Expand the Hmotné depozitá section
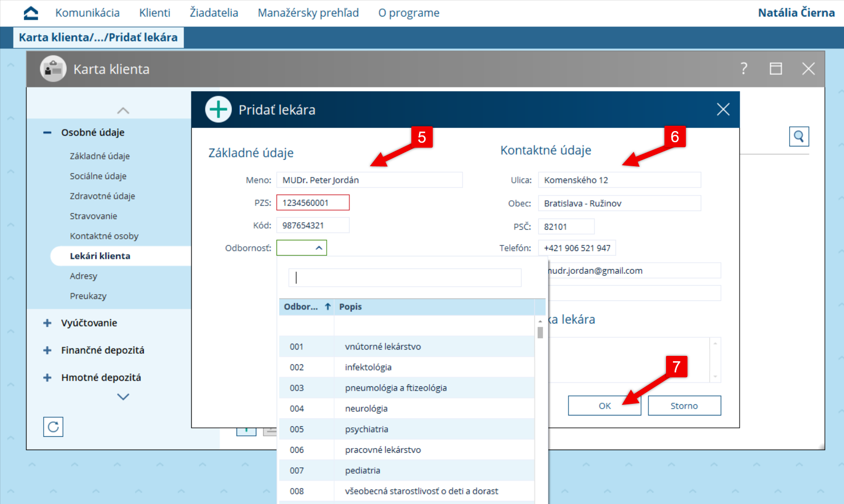The image size is (844, 504). point(47,377)
